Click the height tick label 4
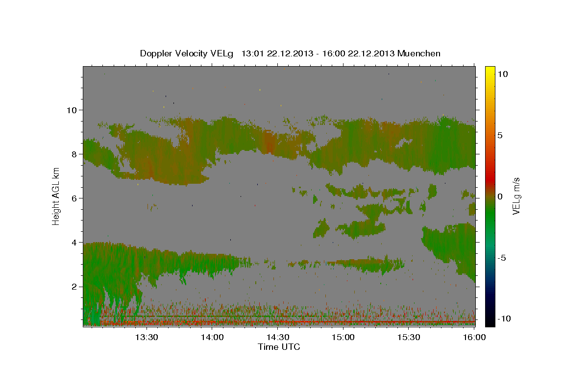 (74, 242)
